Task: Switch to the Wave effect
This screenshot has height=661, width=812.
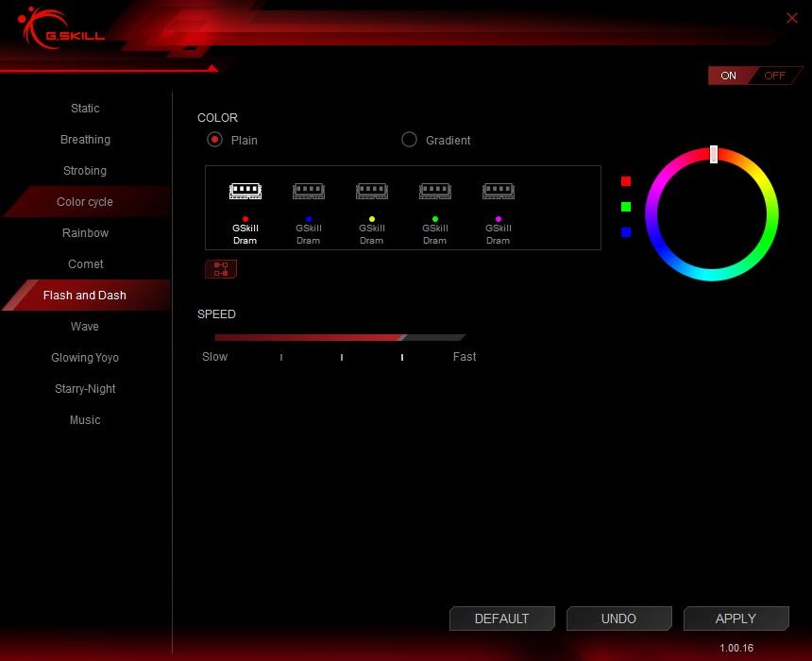Action: pos(85,326)
